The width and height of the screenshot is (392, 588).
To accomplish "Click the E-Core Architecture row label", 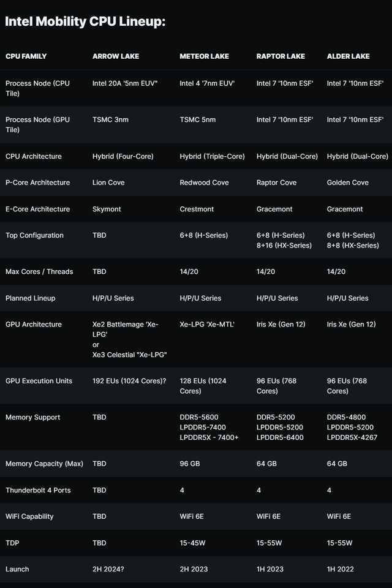I will click(x=38, y=209).
